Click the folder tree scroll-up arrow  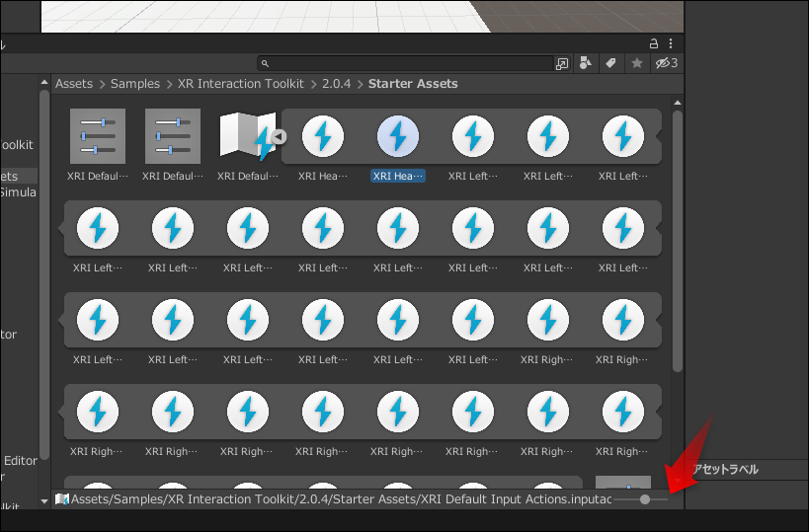point(44,82)
